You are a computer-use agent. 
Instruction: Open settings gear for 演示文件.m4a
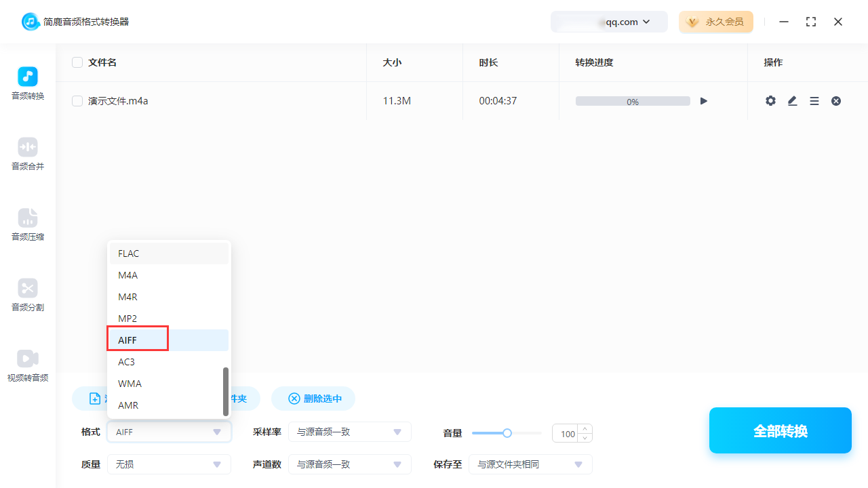pyautogui.click(x=770, y=100)
